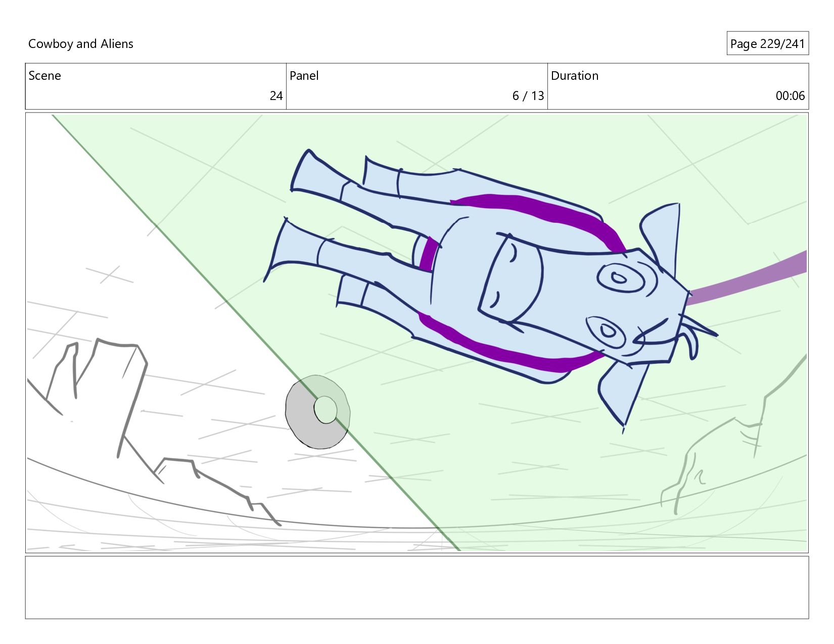Click the scene number '24'

pyautogui.click(x=276, y=96)
